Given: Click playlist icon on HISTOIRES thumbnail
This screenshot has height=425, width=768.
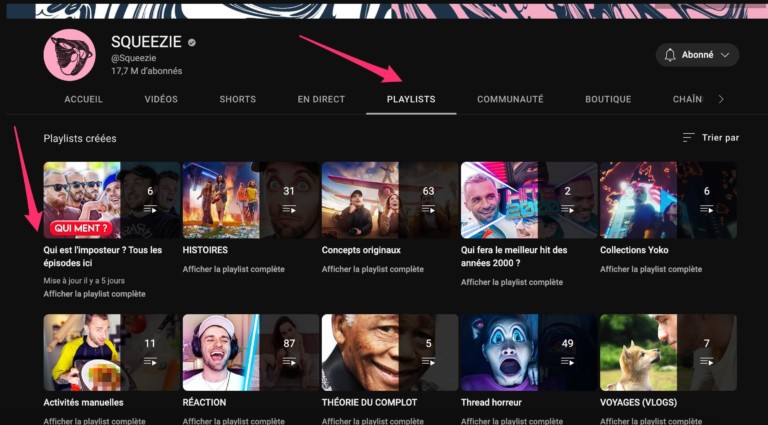Looking at the screenshot, I should coord(289,209).
